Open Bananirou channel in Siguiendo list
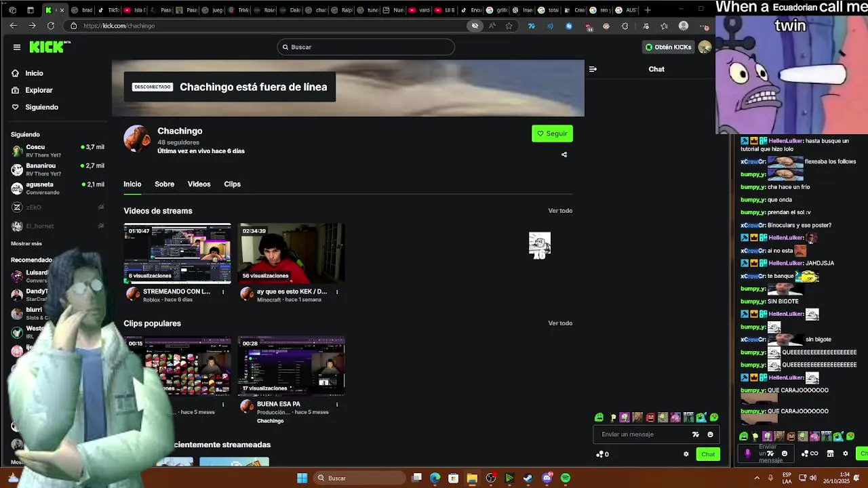The height and width of the screenshot is (488, 868). tap(58, 169)
